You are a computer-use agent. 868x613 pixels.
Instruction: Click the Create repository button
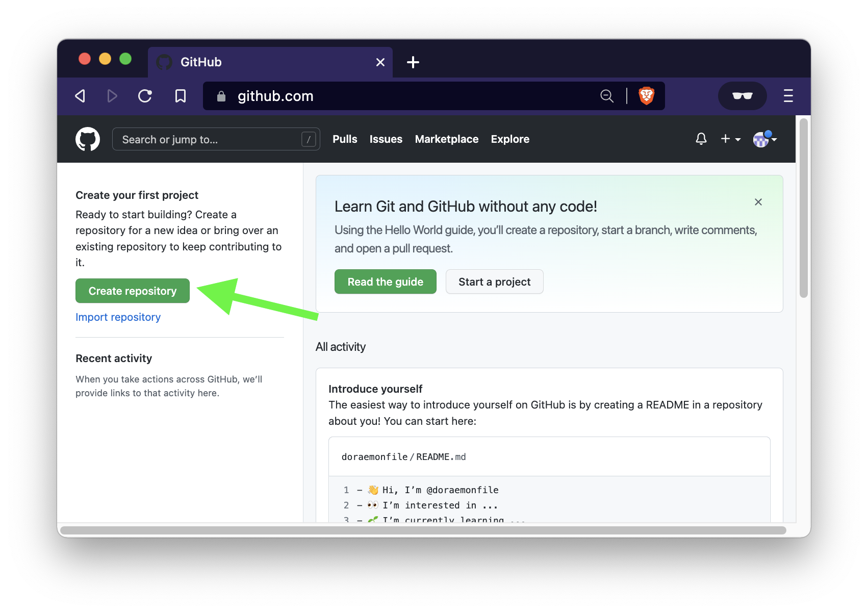132,291
